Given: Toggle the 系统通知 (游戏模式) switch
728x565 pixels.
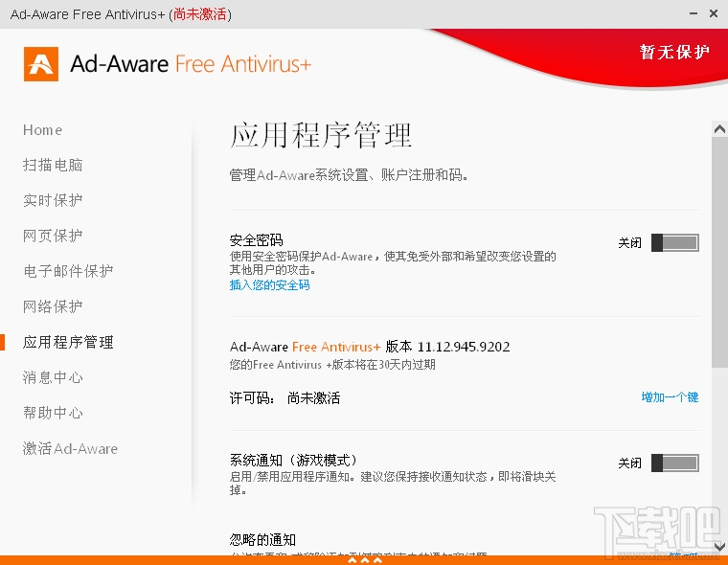Looking at the screenshot, I should (675, 463).
